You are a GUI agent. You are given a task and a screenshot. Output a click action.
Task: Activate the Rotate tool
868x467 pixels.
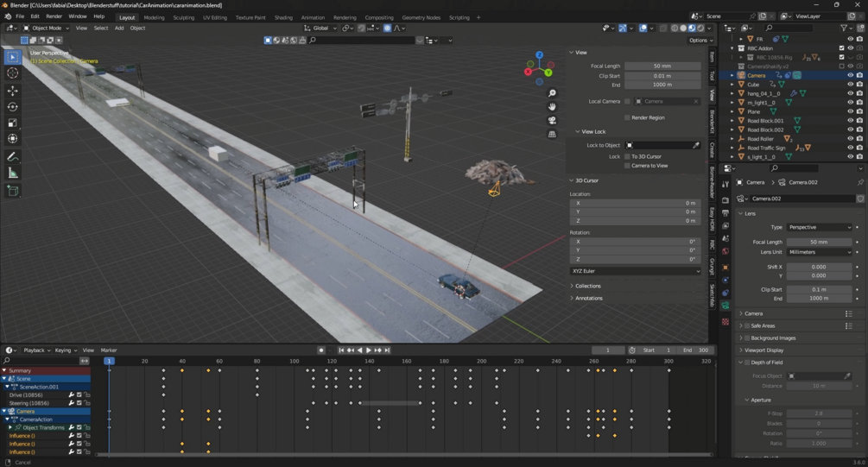point(13,107)
